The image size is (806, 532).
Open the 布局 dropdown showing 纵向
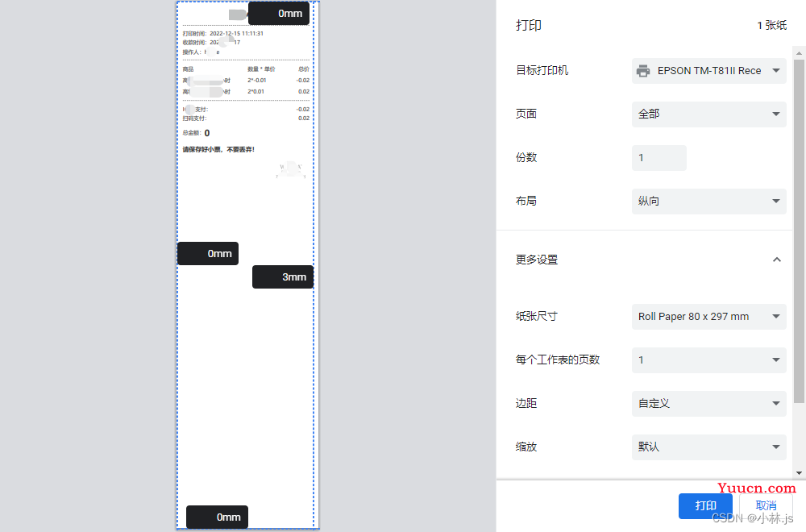708,201
